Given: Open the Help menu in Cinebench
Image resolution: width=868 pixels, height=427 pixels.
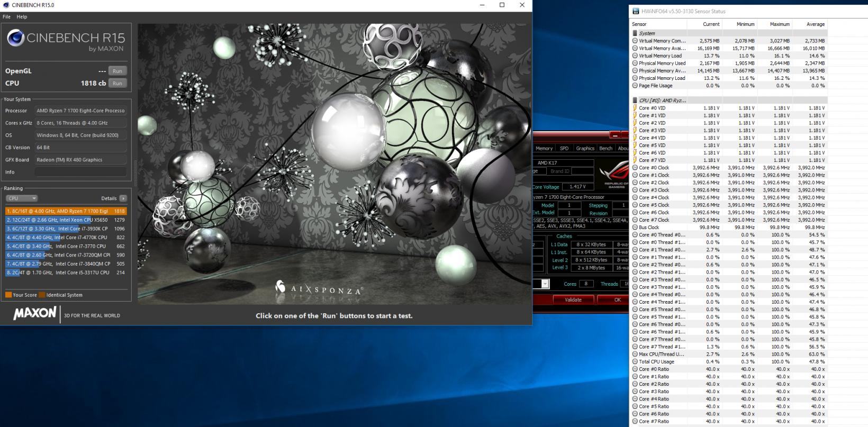Looking at the screenshot, I should tap(22, 17).
